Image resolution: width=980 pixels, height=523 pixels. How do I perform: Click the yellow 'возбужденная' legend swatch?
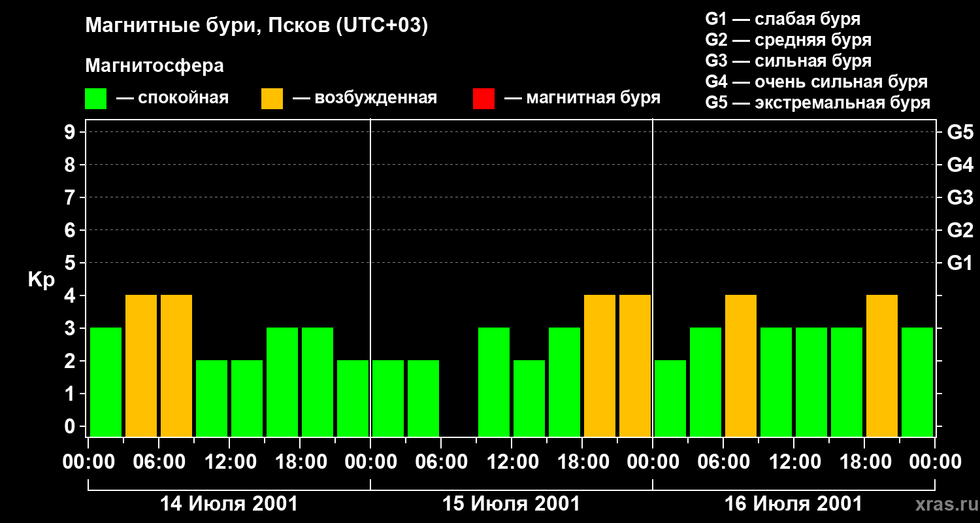[272, 99]
